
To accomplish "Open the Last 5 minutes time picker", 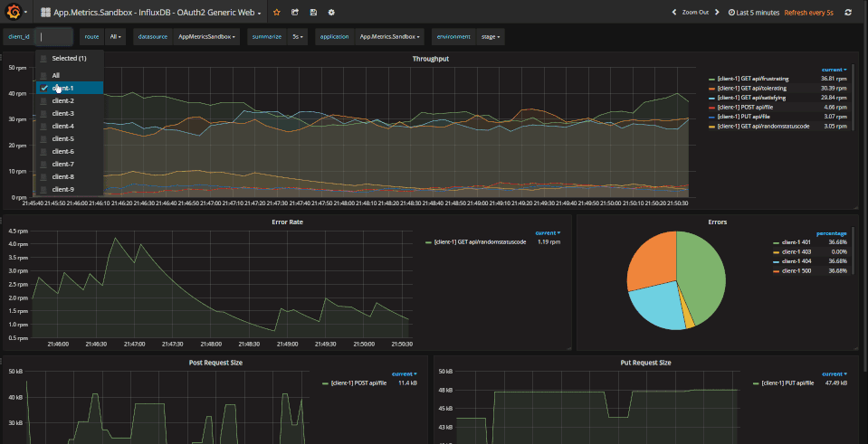I will [754, 13].
